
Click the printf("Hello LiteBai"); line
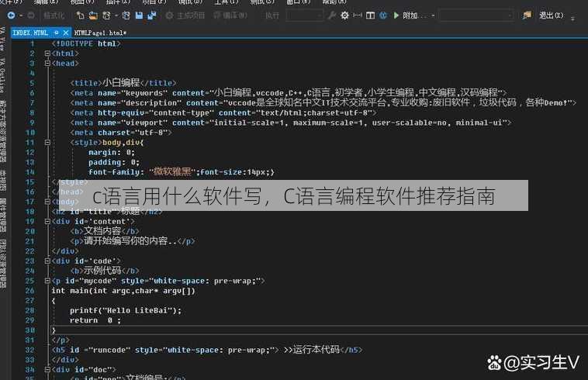[126, 311]
